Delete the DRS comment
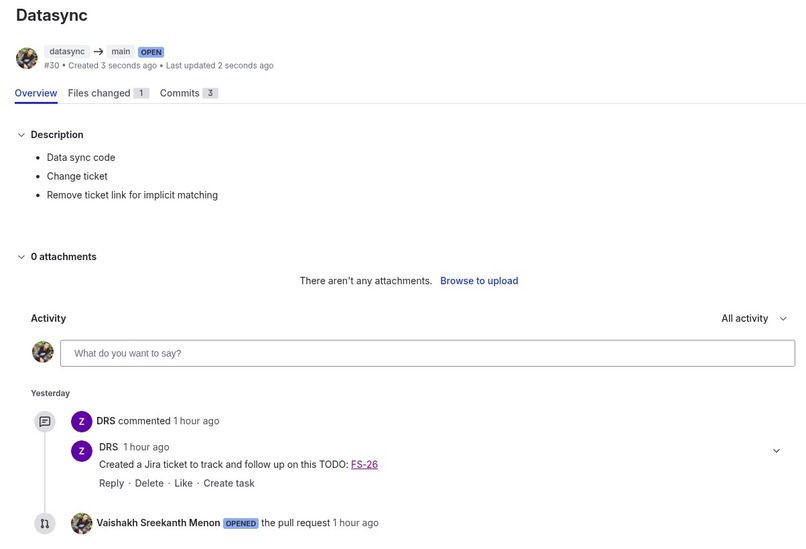Image resolution: width=806 pixels, height=549 pixels. 149,483
